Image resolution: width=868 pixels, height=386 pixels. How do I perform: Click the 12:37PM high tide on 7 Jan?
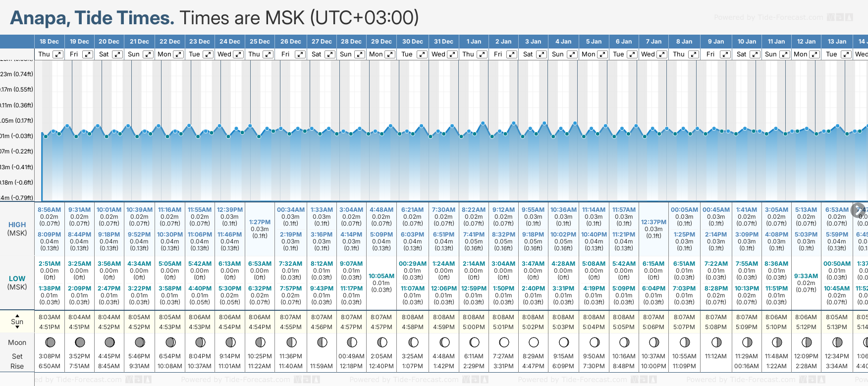point(653,222)
